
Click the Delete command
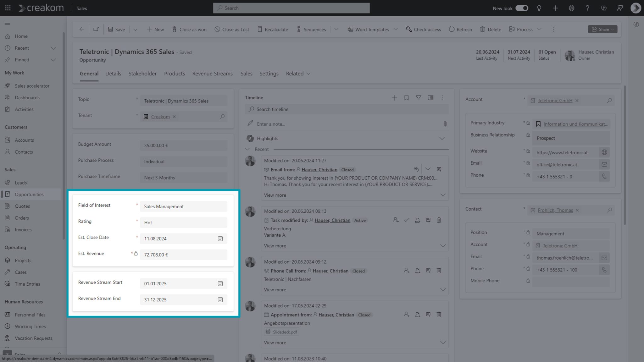491,29
